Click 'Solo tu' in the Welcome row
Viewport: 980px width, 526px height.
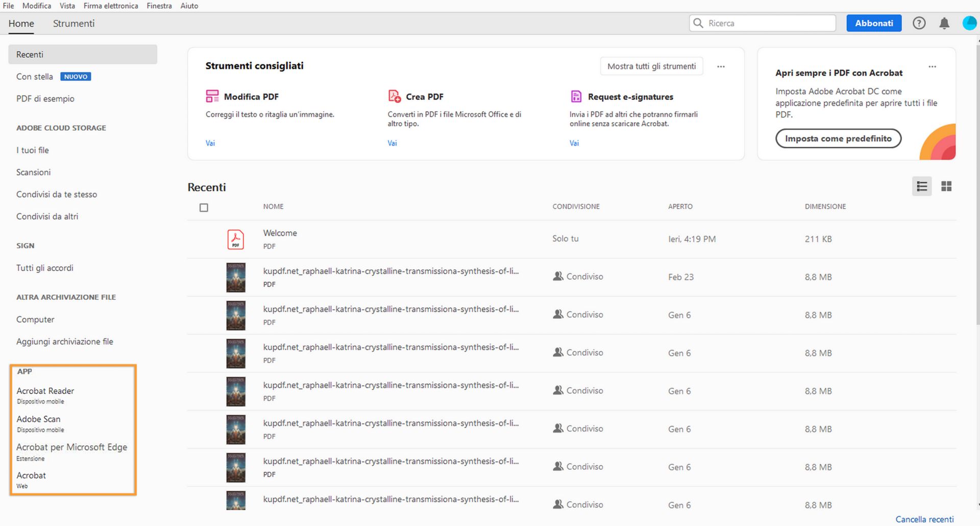[566, 238]
